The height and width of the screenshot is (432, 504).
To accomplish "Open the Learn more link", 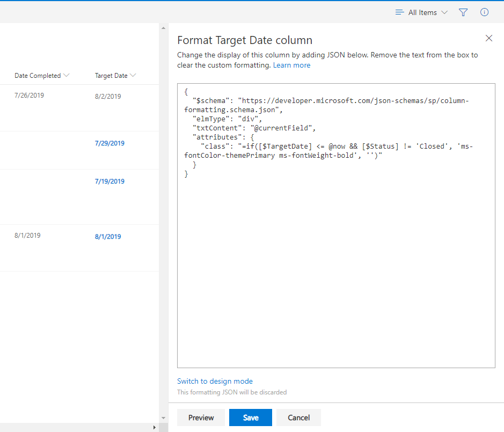I will pos(291,65).
